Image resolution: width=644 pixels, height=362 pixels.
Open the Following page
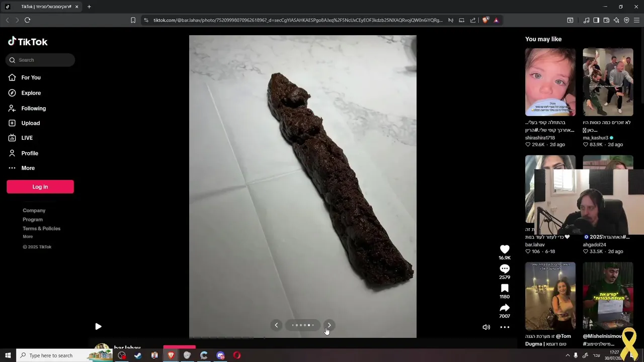[x=33, y=108]
